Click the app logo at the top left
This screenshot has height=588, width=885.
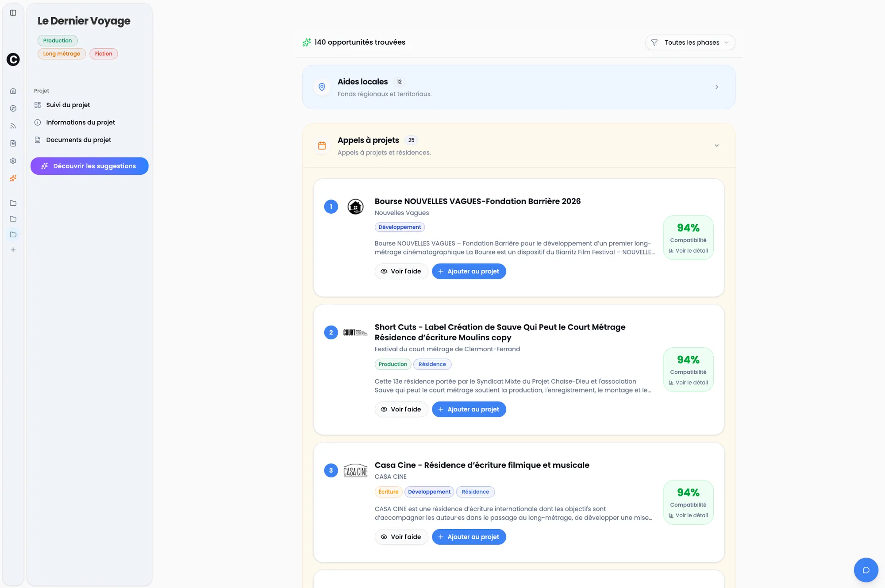(13, 60)
